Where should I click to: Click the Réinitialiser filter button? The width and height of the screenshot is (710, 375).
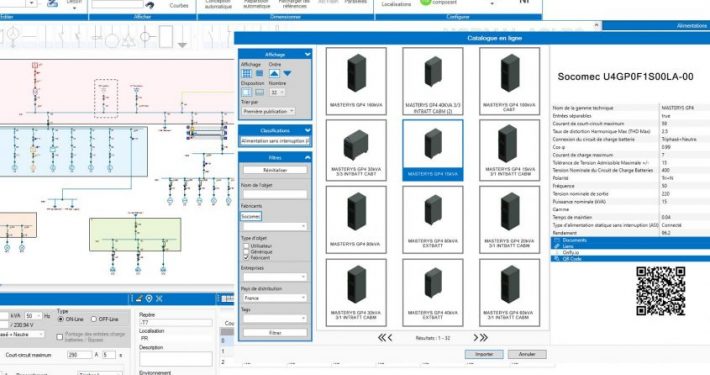(x=275, y=170)
